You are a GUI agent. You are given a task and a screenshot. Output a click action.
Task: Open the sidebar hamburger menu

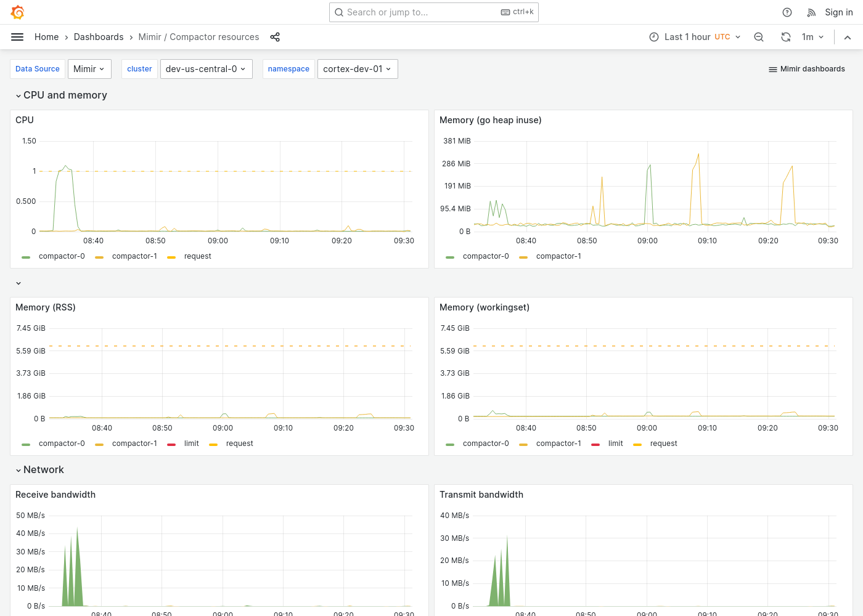pyautogui.click(x=17, y=36)
